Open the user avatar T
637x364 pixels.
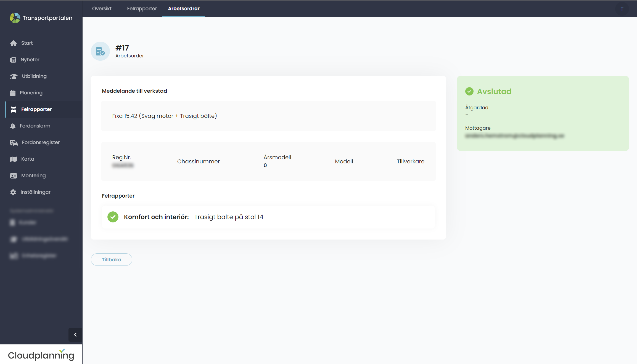click(x=622, y=9)
